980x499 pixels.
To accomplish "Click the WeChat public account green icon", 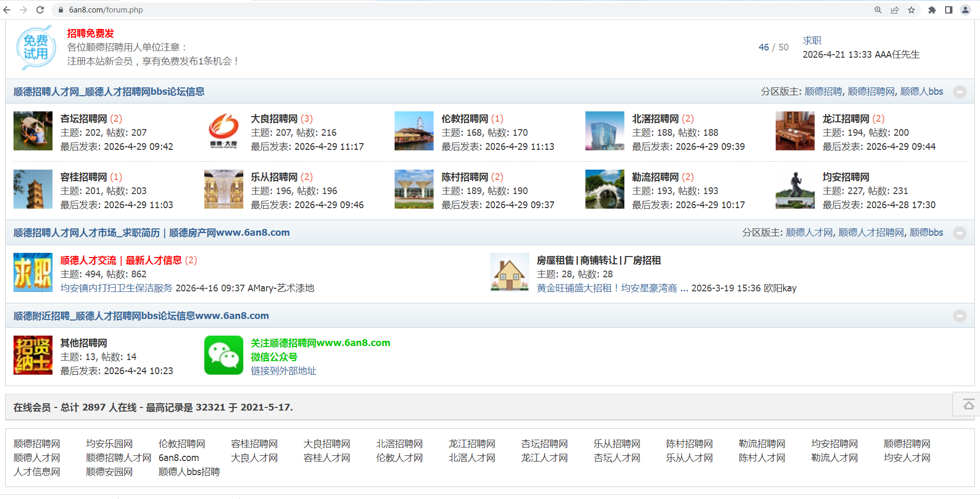I will (x=224, y=355).
